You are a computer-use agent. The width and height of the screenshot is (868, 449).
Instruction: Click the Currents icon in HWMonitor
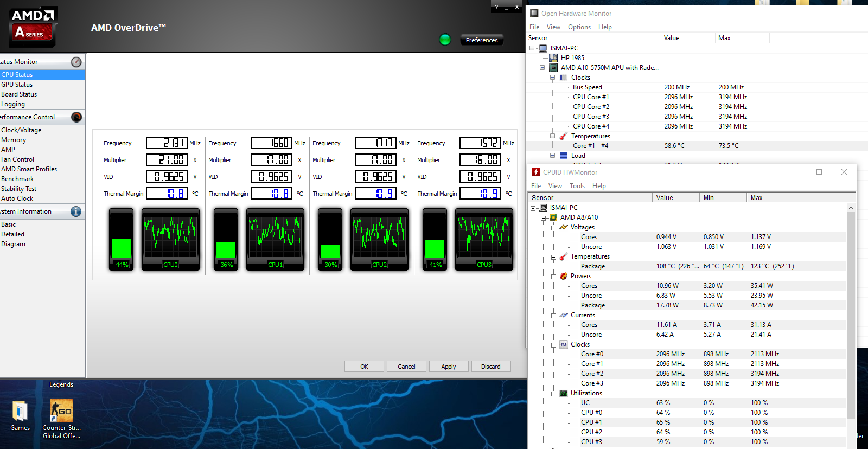564,315
